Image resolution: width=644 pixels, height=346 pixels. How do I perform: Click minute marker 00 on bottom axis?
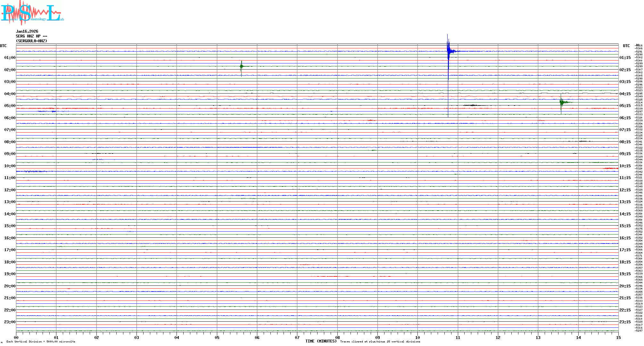(16, 337)
